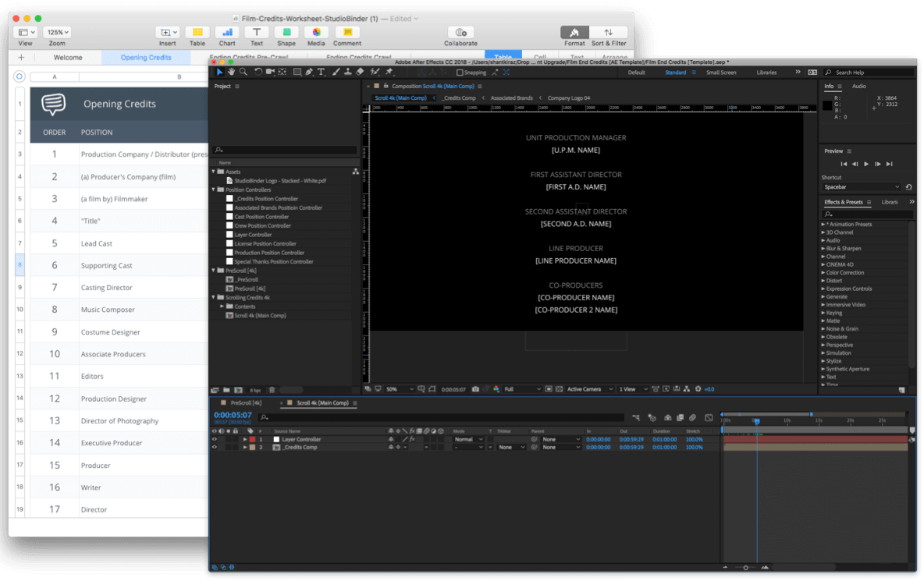Toggle transparency grid below the viewer
This screenshot has width=924, height=581.
coord(559,389)
